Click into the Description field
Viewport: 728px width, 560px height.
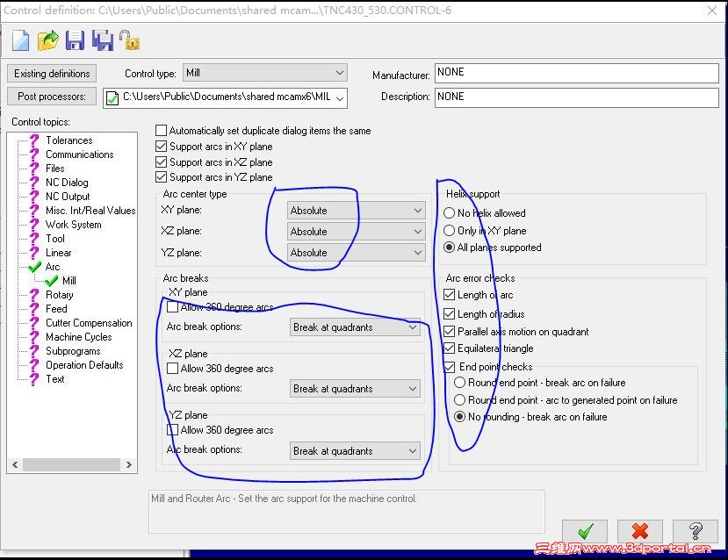tap(577, 97)
